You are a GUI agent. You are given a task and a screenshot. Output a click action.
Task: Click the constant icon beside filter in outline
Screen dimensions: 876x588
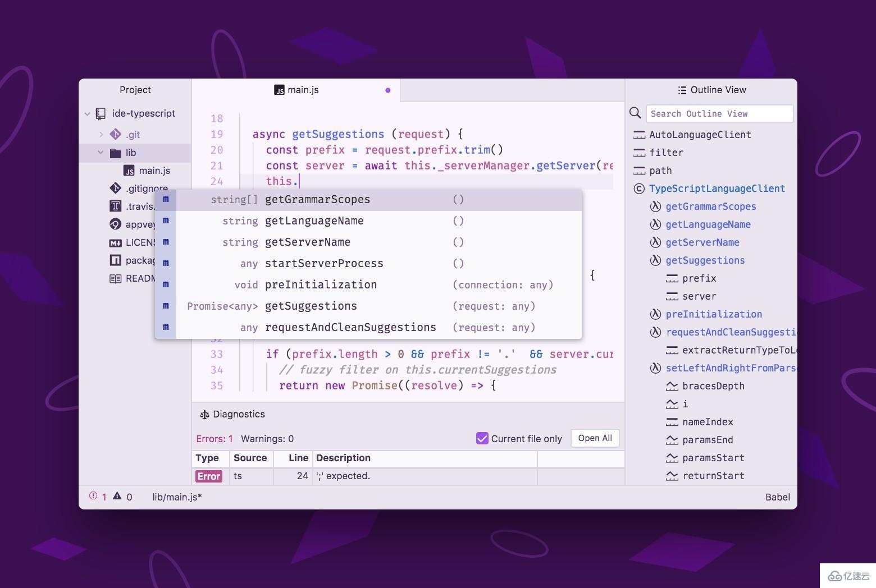click(x=639, y=153)
